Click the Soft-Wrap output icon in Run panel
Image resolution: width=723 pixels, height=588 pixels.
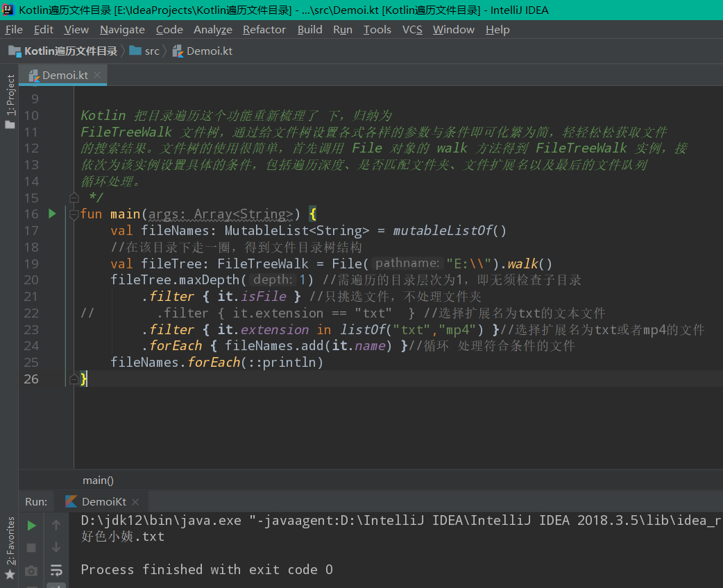click(x=56, y=571)
